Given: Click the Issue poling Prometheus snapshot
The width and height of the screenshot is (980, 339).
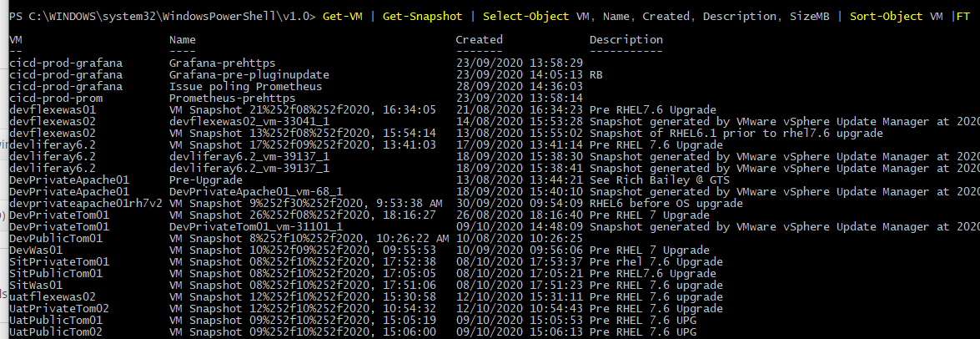Looking at the screenshot, I should [245, 86].
